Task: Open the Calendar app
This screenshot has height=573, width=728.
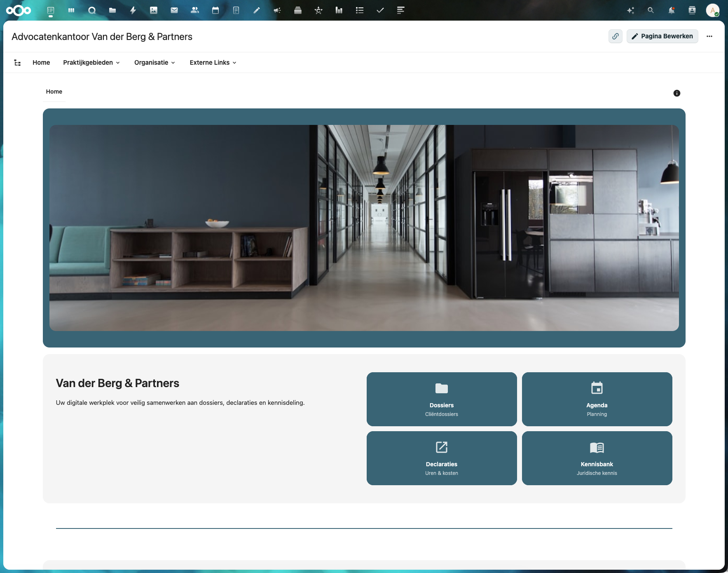Action: [x=215, y=10]
